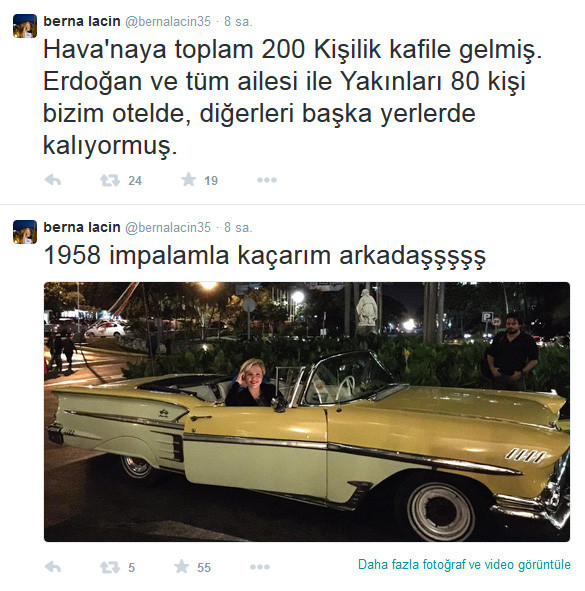Retweet the 1958 impala tweet
This screenshot has height=591, width=585.
[110, 567]
